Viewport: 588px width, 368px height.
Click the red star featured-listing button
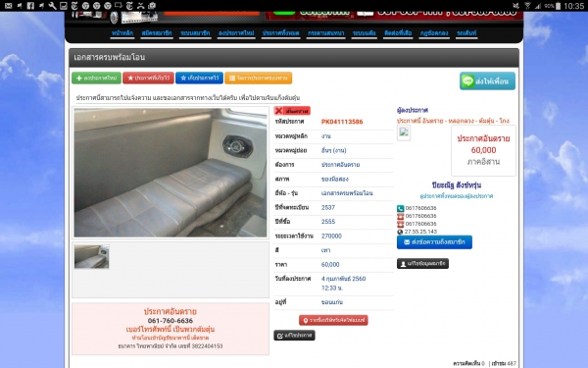[149, 78]
